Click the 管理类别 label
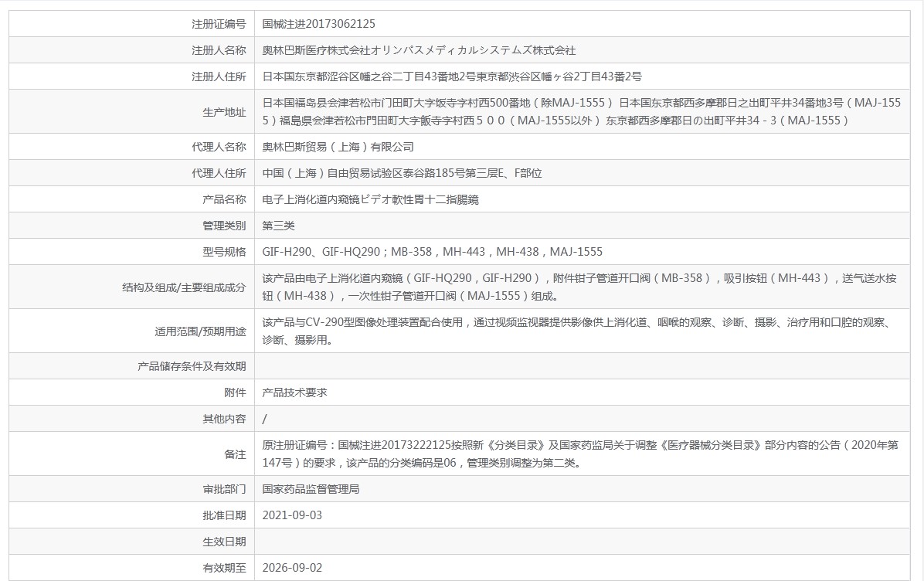The height and width of the screenshot is (581, 924). coord(224,226)
